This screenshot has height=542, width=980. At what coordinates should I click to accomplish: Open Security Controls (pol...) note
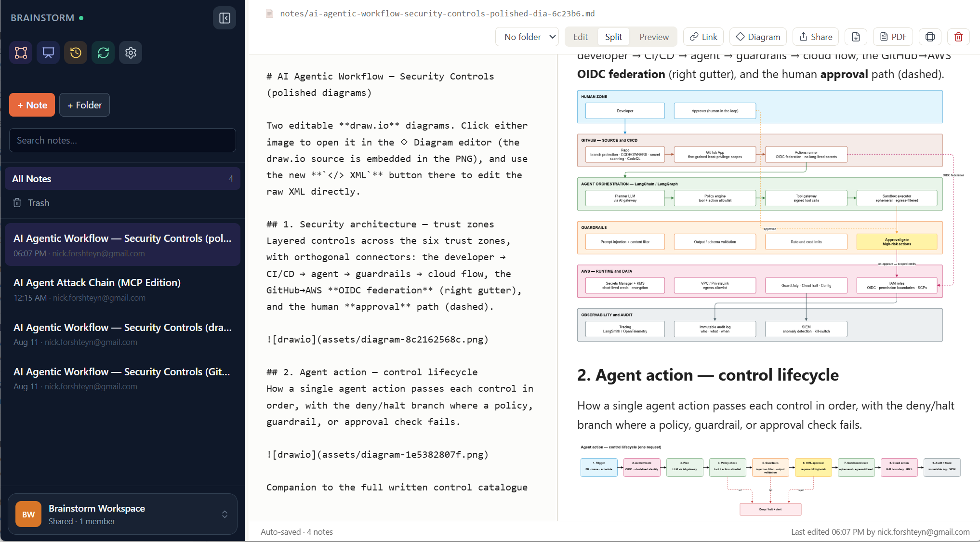[122, 245]
